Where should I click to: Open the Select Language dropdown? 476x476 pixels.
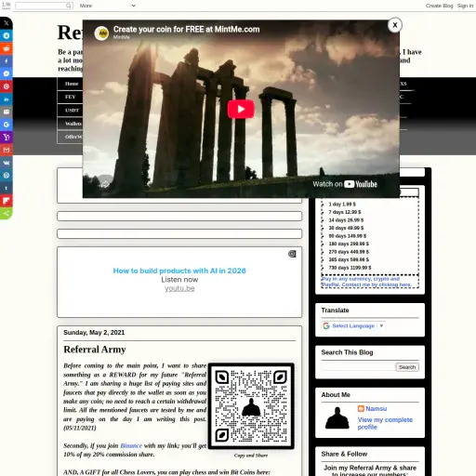click(x=353, y=326)
